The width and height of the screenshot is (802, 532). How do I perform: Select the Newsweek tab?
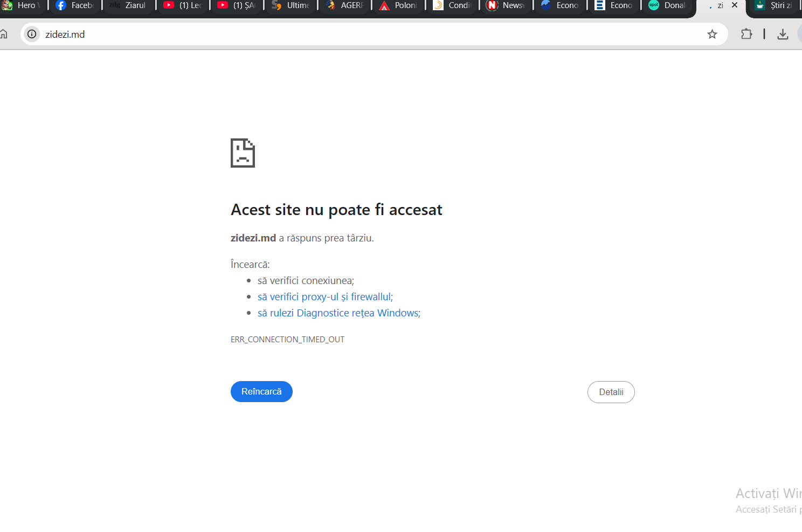click(x=506, y=5)
